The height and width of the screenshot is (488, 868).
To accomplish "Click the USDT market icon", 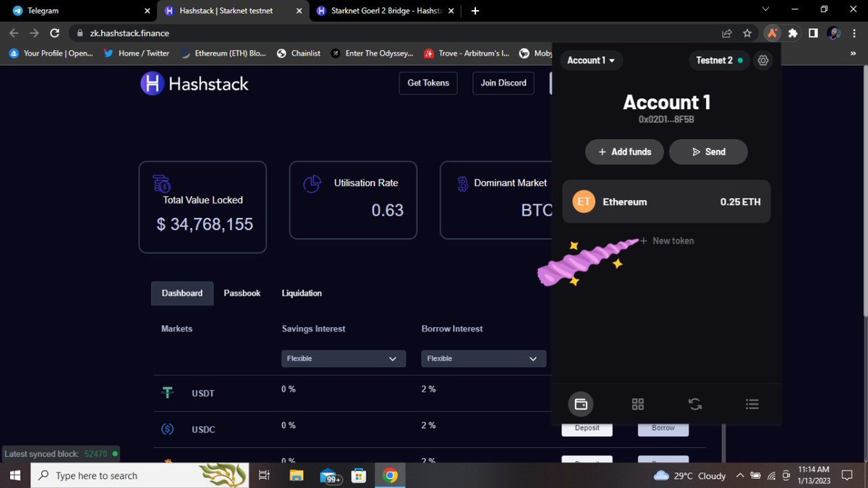I will 168,392.
